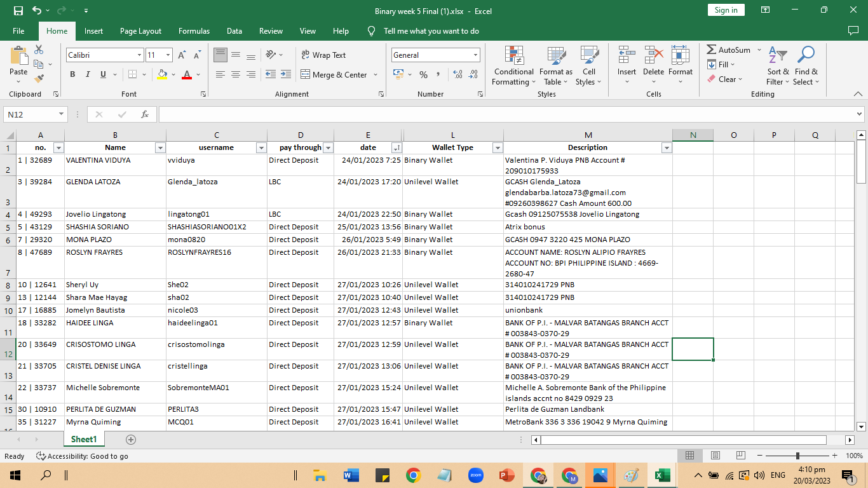Open the font name Calibri dropdown
The height and width of the screenshot is (488, 868).
pyautogui.click(x=139, y=55)
